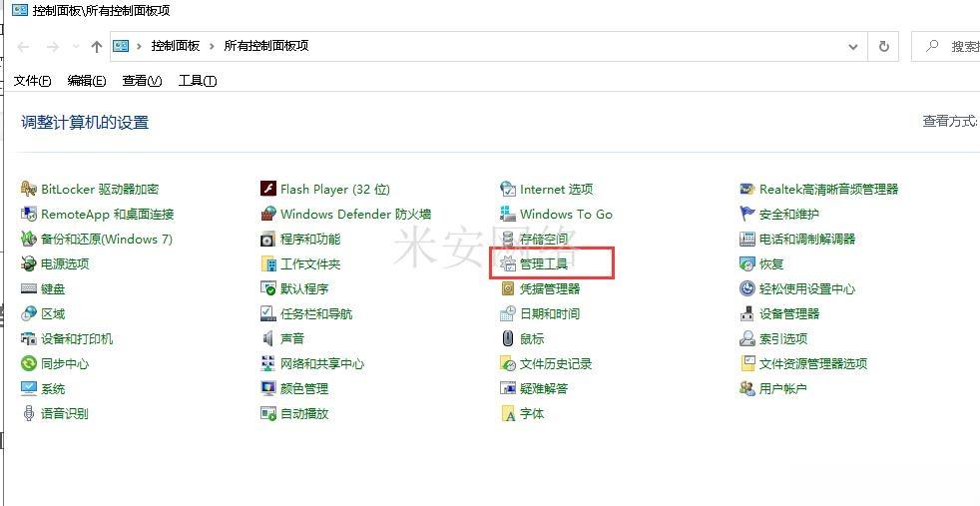980x506 pixels.
Task: Open the Windows Defender 防火墙 icon
Action: [268, 214]
